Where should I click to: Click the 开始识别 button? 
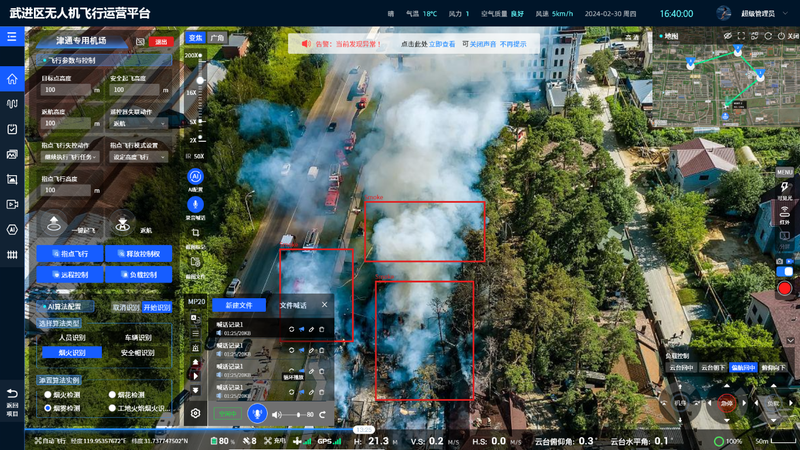click(x=157, y=307)
